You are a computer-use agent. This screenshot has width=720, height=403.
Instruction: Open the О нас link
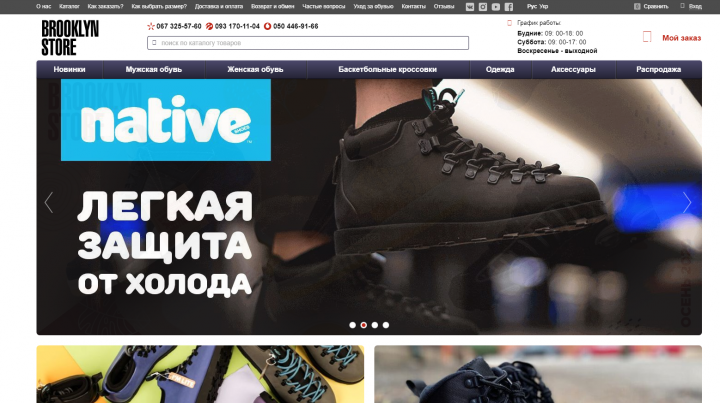44,6
